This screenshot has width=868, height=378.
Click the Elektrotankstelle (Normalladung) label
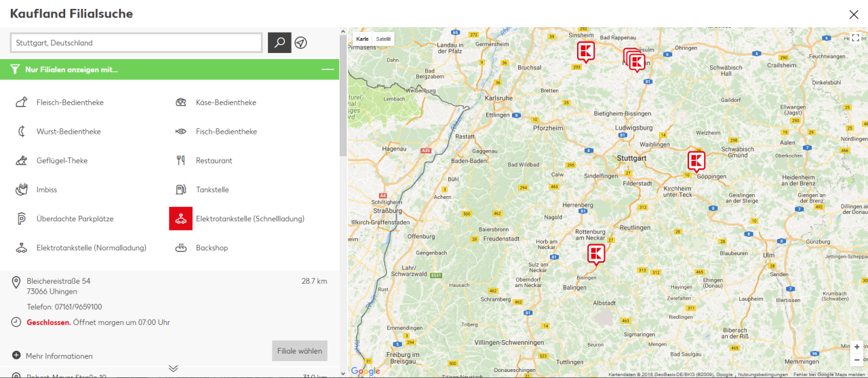92,248
